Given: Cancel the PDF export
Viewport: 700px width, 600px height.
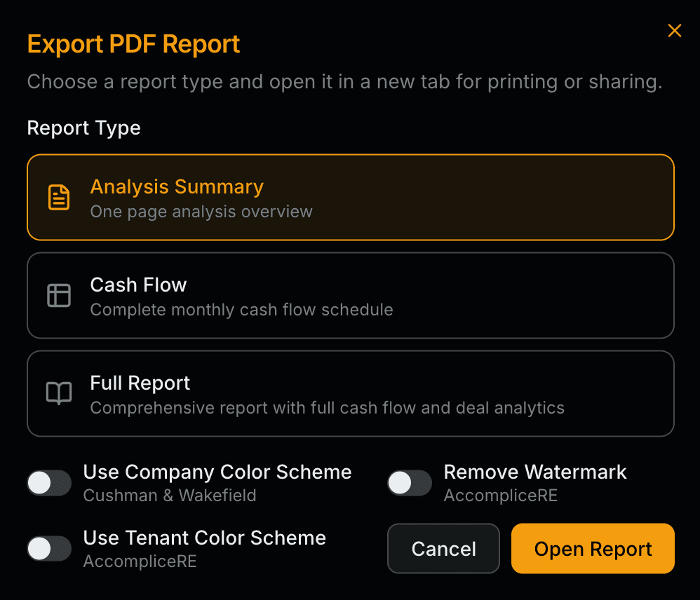Looking at the screenshot, I should click(443, 548).
